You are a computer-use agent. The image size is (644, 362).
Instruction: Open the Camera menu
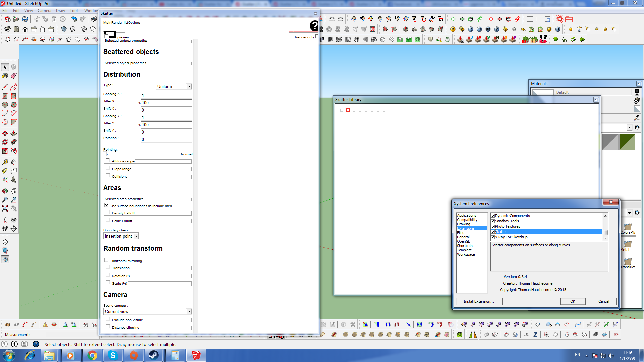click(x=44, y=11)
